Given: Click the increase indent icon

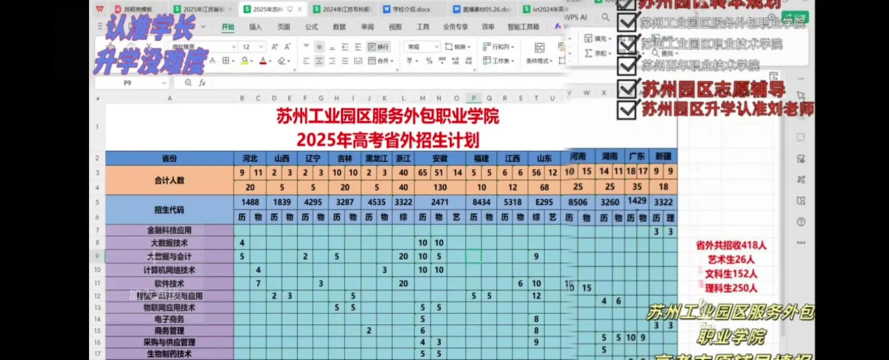Looking at the screenshot, I should coord(358,47).
